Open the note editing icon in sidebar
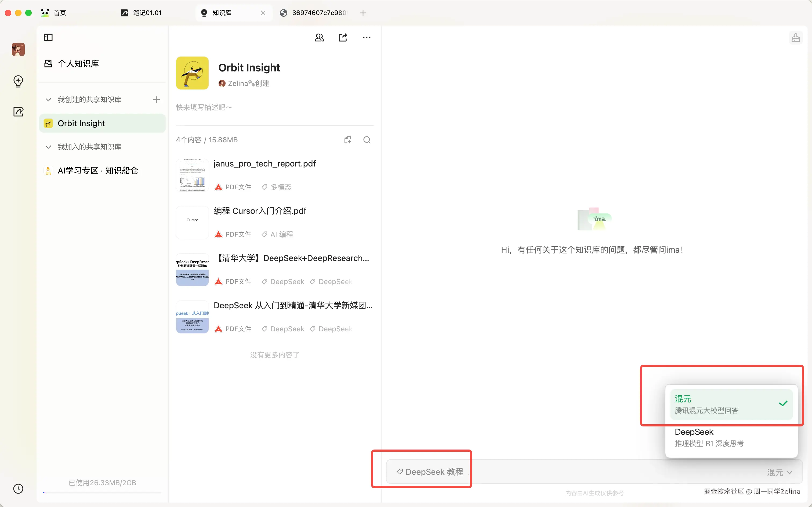812x507 pixels. [18, 112]
